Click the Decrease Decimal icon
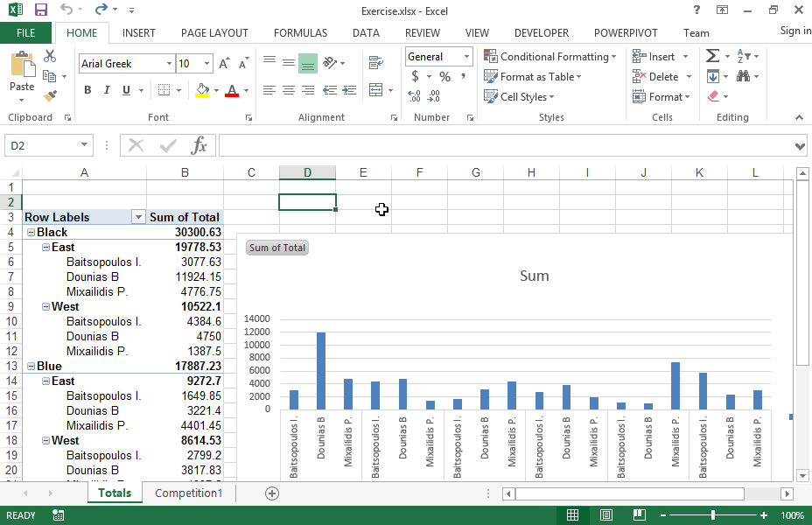Viewport: 812px width, 525px height. [434, 95]
